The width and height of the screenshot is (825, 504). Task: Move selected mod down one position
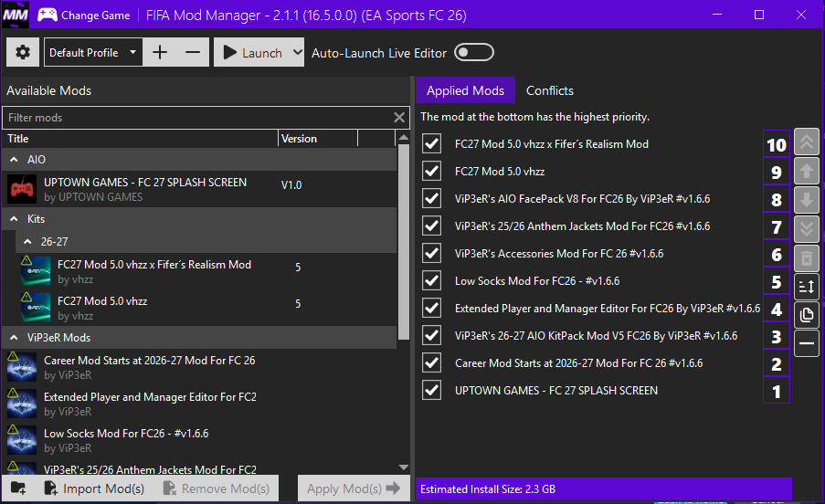pos(807,200)
